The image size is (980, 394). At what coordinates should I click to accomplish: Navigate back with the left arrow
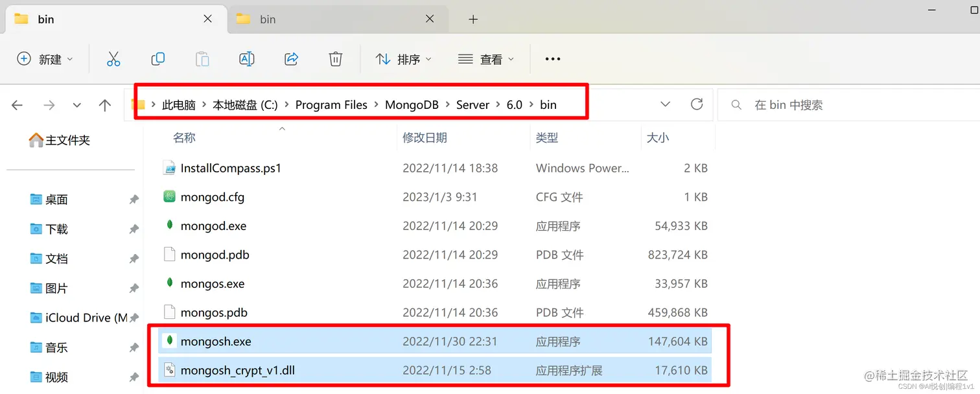[17, 104]
